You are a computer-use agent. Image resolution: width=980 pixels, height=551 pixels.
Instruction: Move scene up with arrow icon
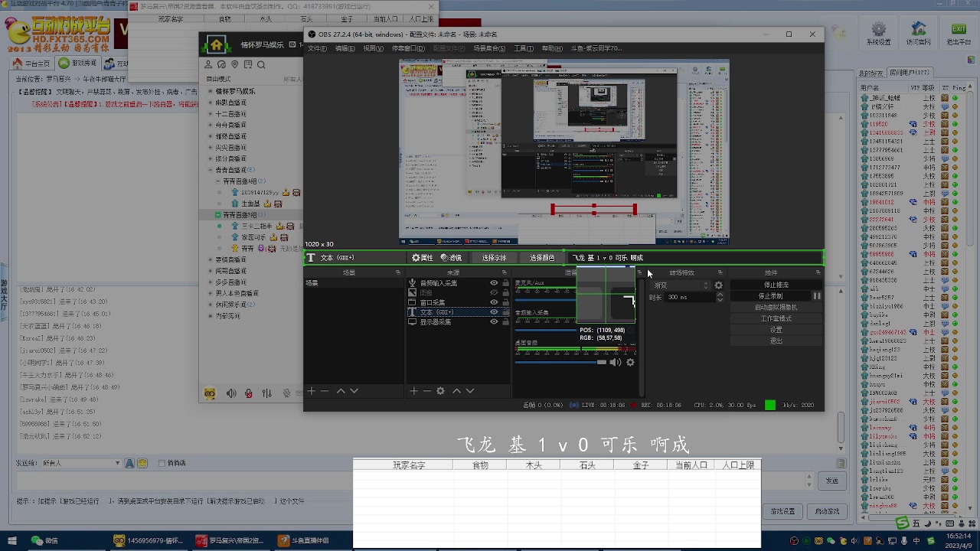click(x=341, y=391)
